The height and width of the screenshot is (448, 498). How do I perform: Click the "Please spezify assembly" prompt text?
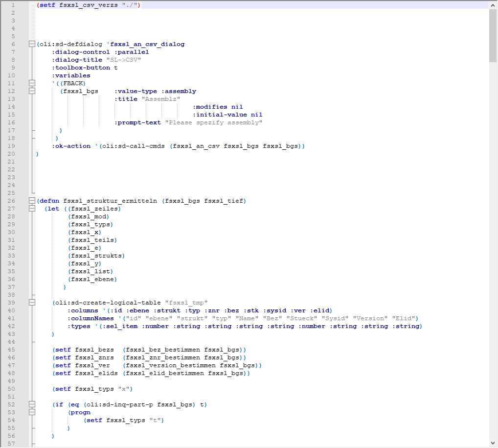(x=213, y=122)
